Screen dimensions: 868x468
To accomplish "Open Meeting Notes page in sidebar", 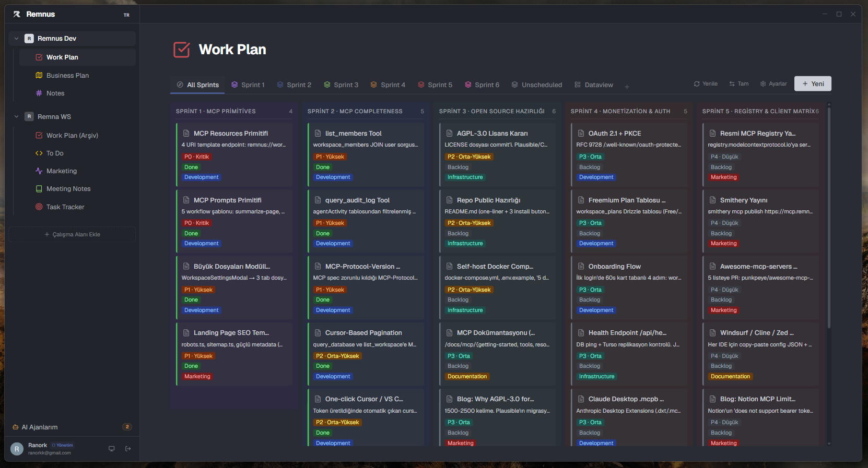I will 77,189.
